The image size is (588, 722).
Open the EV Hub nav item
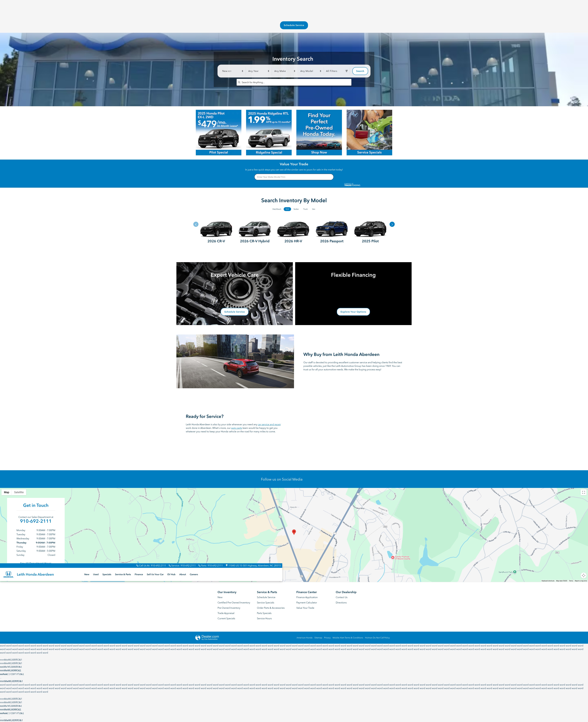coord(171,574)
